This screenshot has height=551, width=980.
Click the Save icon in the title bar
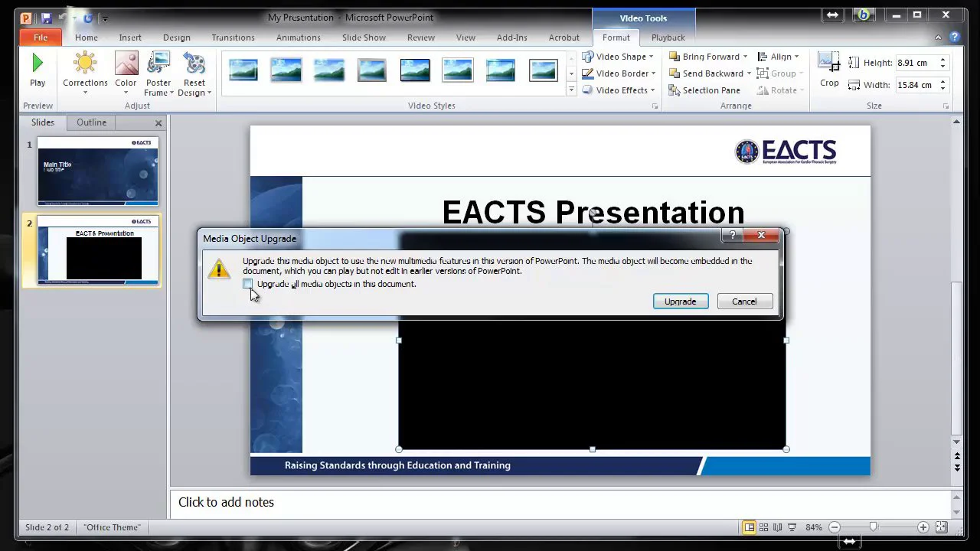[x=47, y=18]
